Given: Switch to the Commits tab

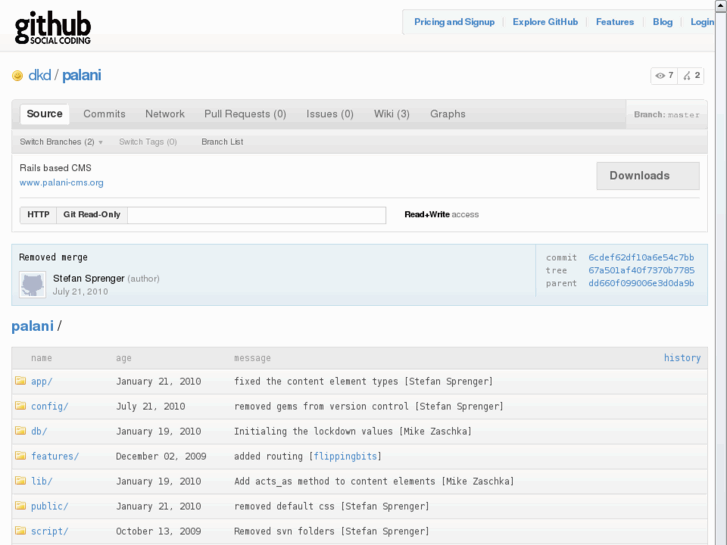Looking at the screenshot, I should coord(104,114).
